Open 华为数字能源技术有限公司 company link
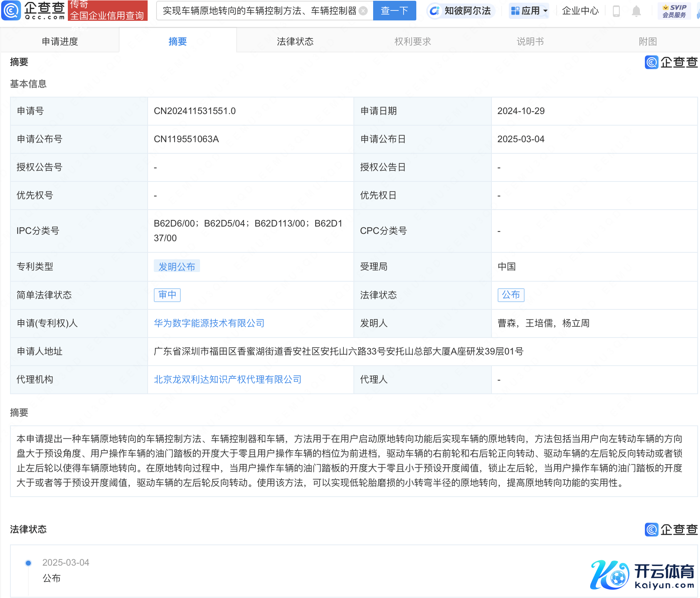The image size is (700, 598). coord(209,323)
